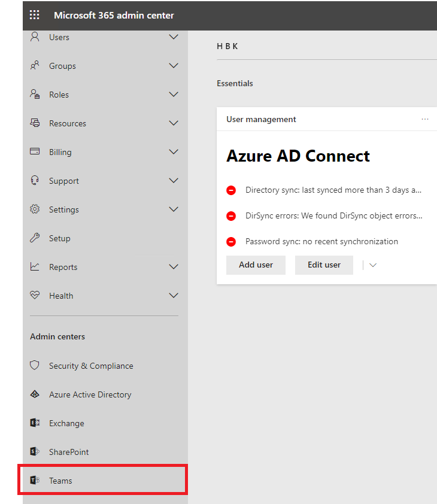Click red error icon beside Directory sync

point(231,190)
